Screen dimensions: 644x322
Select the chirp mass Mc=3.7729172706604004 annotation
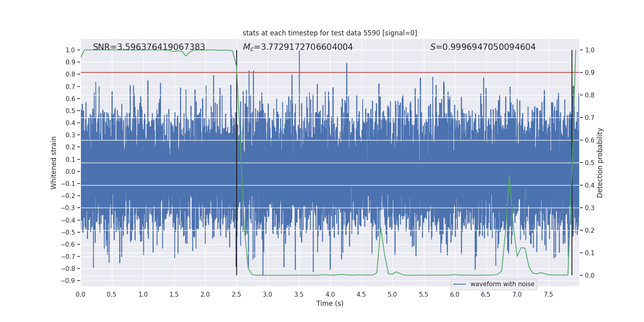[x=298, y=47]
